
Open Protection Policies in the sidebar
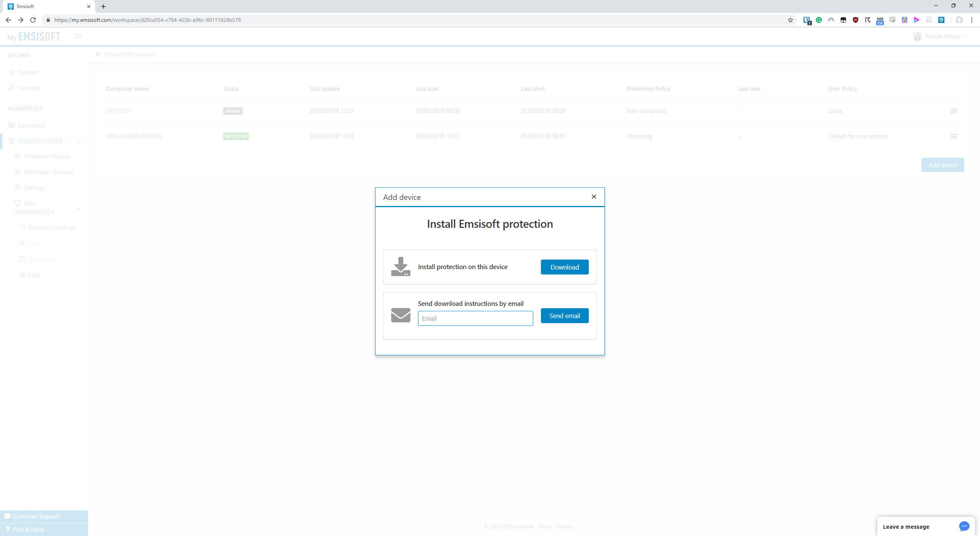click(x=47, y=157)
